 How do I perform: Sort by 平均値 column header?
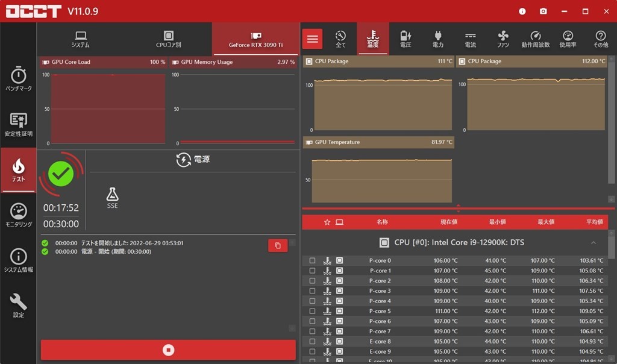(594, 222)
